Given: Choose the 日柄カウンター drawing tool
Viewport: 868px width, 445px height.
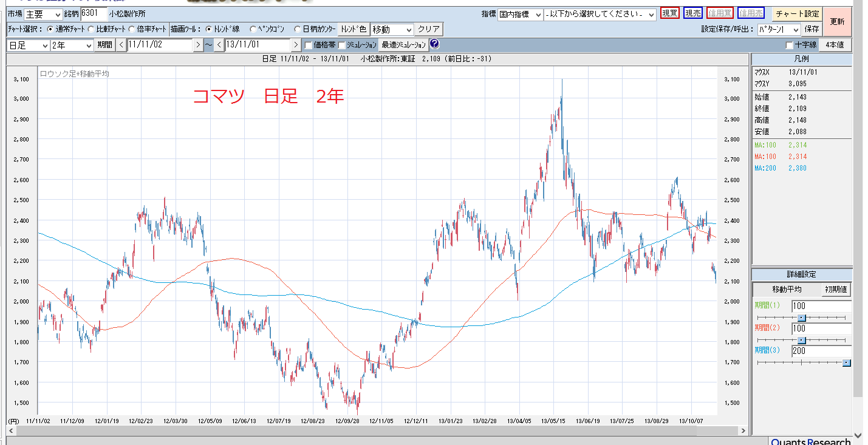Looking at the screenshot, I should tap(297, 29).
